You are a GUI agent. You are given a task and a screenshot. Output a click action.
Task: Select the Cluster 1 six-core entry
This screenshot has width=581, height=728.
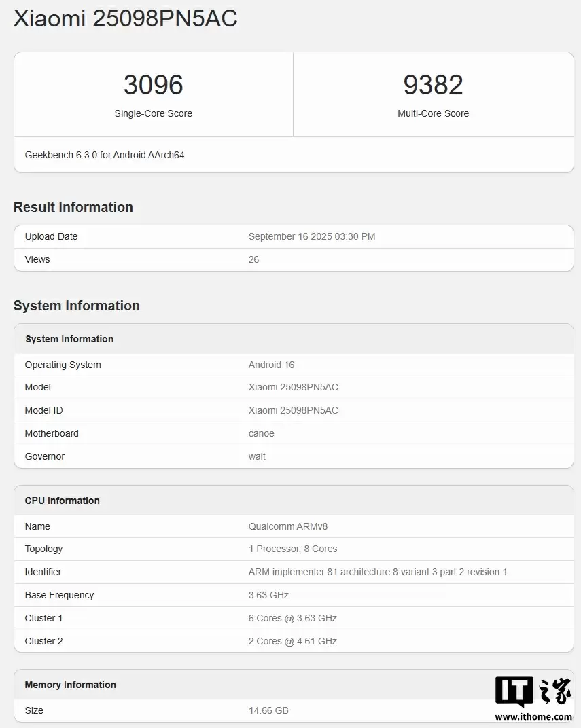coord(292,618)
